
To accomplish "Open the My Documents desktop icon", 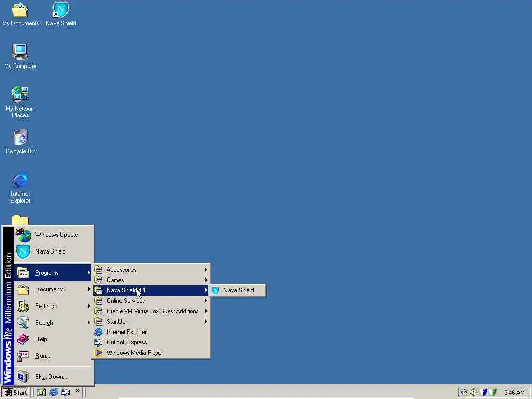I will click(x=20, y=15).
